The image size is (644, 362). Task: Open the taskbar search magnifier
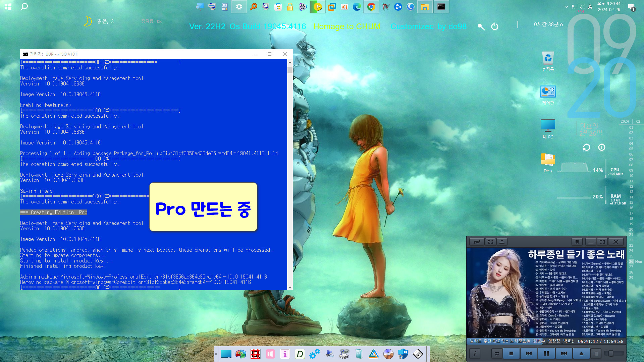click(x=24, y=7)
